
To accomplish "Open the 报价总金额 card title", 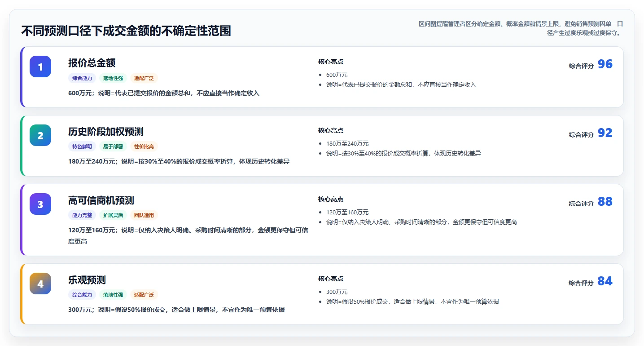I will (92, 63).
